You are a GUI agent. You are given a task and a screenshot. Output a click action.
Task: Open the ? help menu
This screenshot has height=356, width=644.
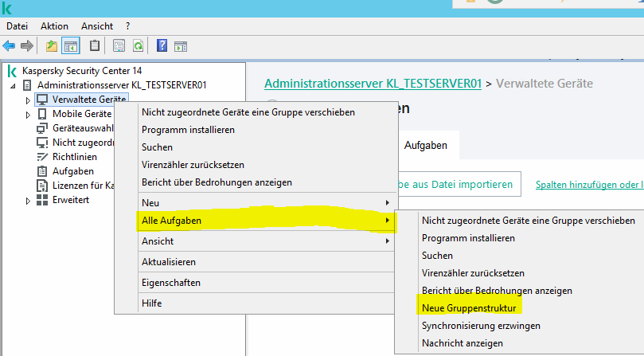pos(127,26)
